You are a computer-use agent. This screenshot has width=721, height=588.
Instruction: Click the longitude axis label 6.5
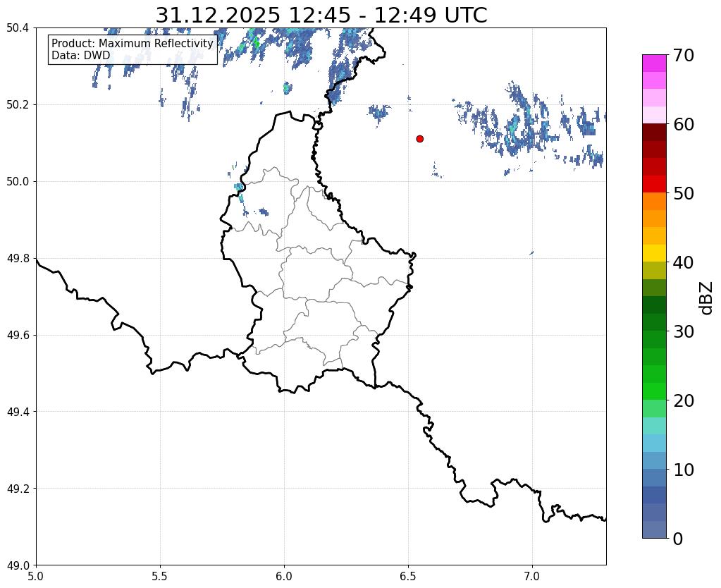pos(408,576)
